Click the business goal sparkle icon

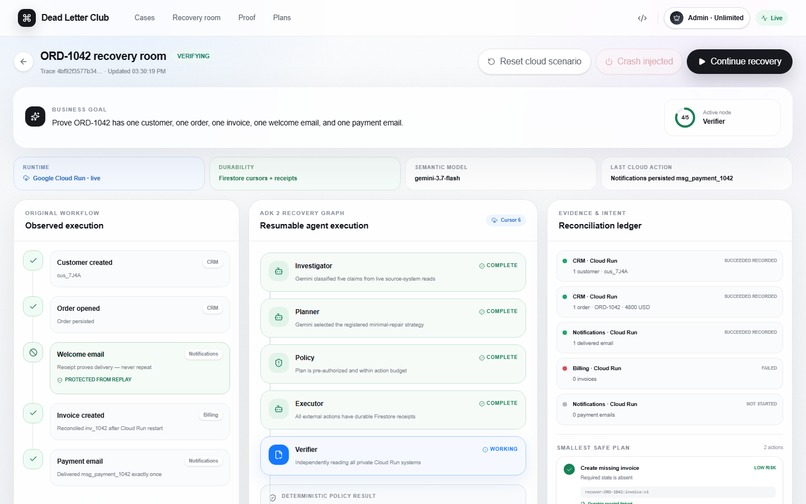coord(35,117)
